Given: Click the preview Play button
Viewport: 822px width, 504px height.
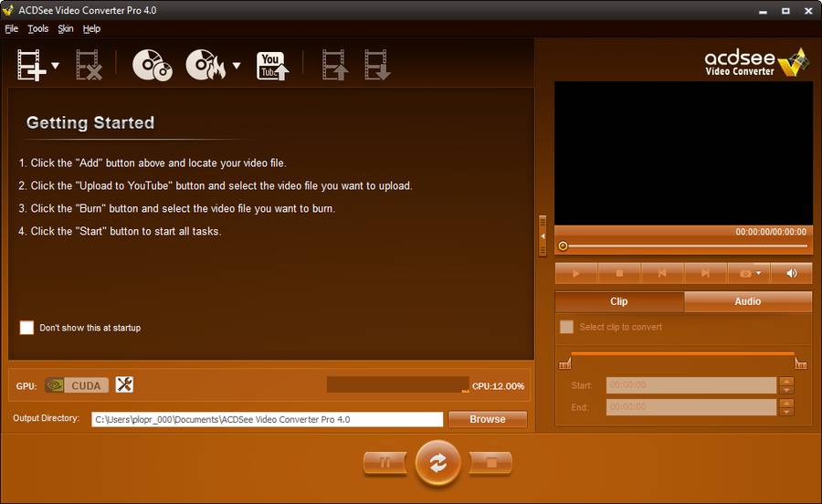Looking at the screenshot, I should (x=576, y=274).
